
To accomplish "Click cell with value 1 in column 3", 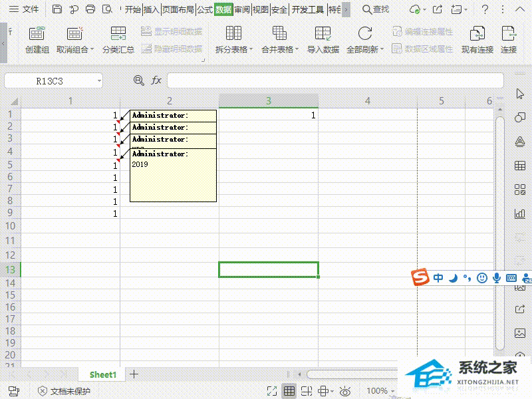I will click(269, 115).
